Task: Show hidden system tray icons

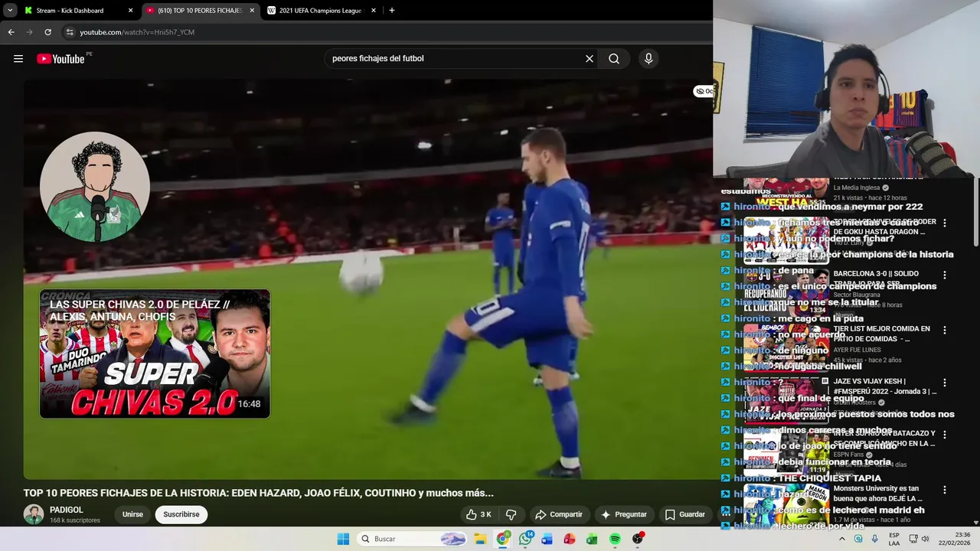Action: pos(842,539)
